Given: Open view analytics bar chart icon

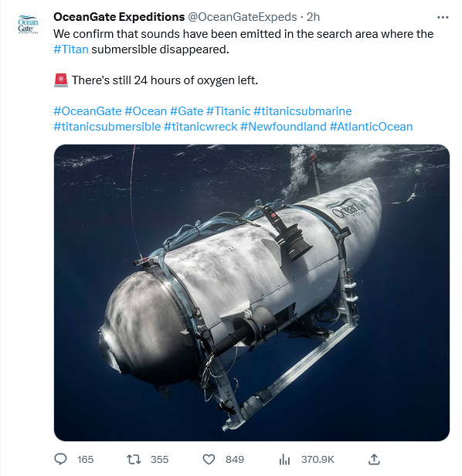Looking at the screenshot, I should click(284, 459).
